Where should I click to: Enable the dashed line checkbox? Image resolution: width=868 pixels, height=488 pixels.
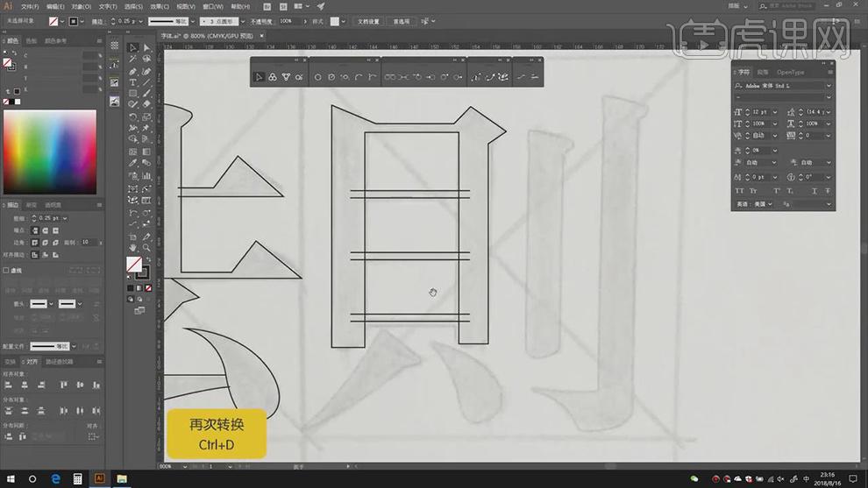pyautogui.click(x=6, y=271)
